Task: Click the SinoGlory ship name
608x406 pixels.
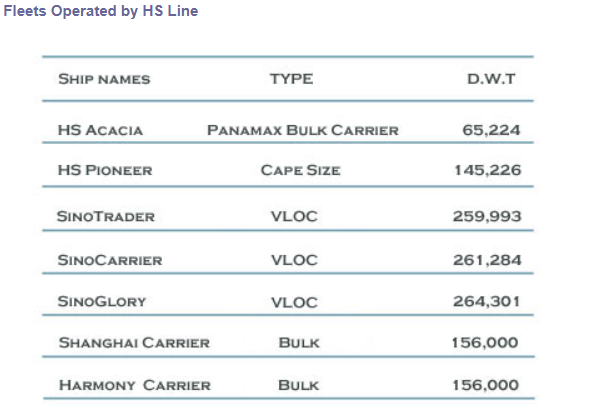Action: point(104,302)
